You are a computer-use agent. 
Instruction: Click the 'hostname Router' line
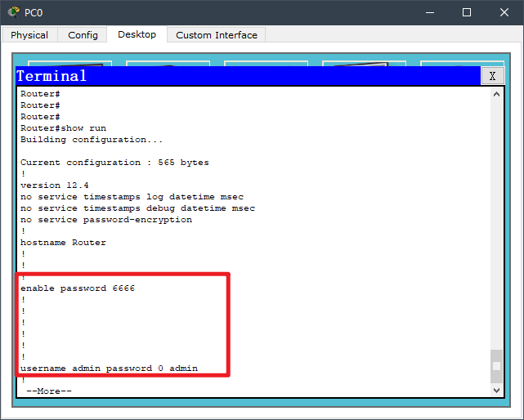(x=63, y=243)
